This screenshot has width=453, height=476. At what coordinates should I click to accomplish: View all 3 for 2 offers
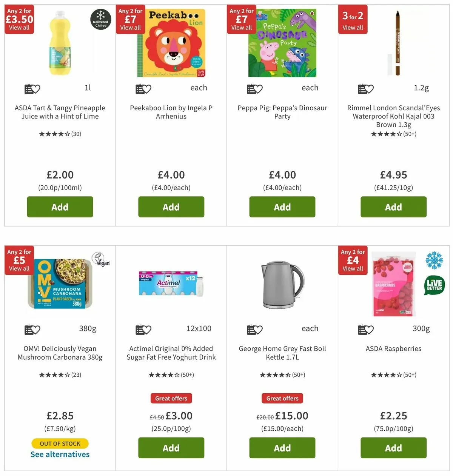point(353,28)
